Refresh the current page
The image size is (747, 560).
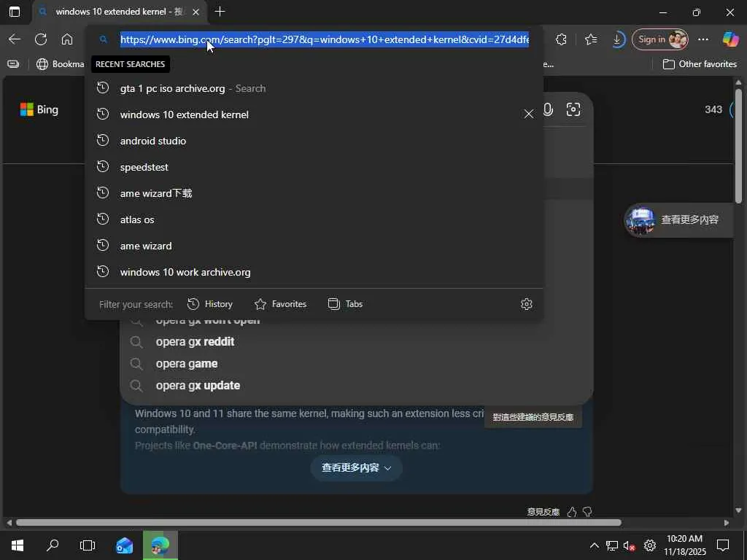[x=41, y=39]
